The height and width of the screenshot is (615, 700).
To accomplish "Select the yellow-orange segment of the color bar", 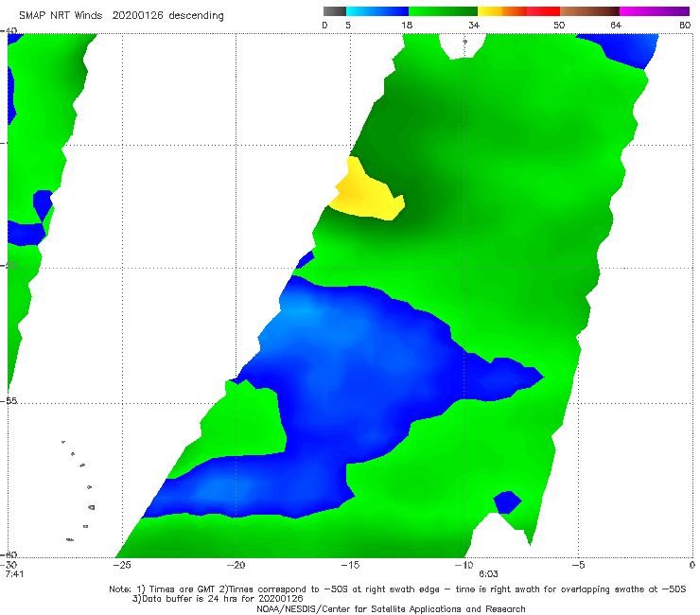I will (502, 11).
